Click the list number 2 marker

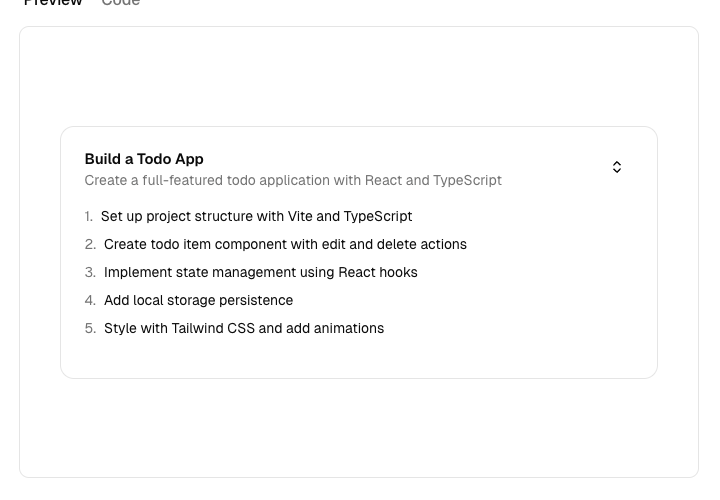(90, 244)
